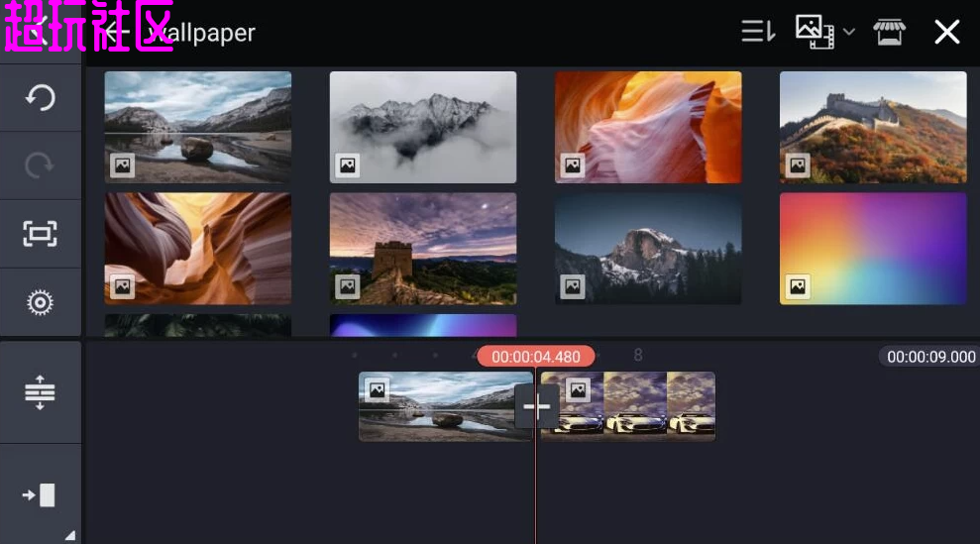Viewport: 980px width, 544px height.
Task: Select the foggy snow mountain wallpaper
Action: click(x=423, y=127)
